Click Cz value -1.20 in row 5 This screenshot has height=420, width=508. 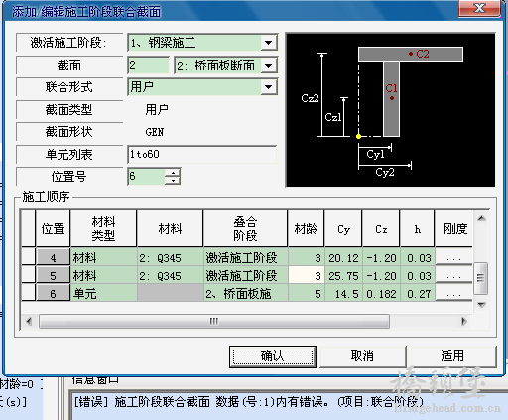point(381,275)
